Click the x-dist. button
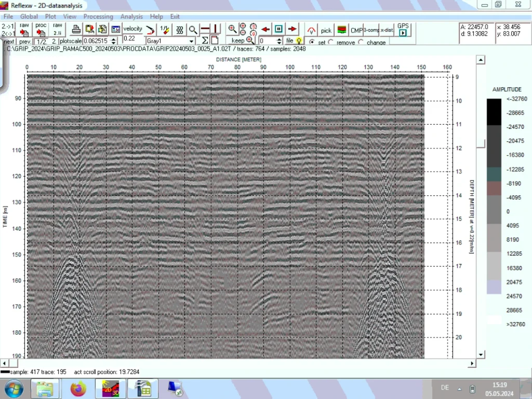 click(387, 30)
